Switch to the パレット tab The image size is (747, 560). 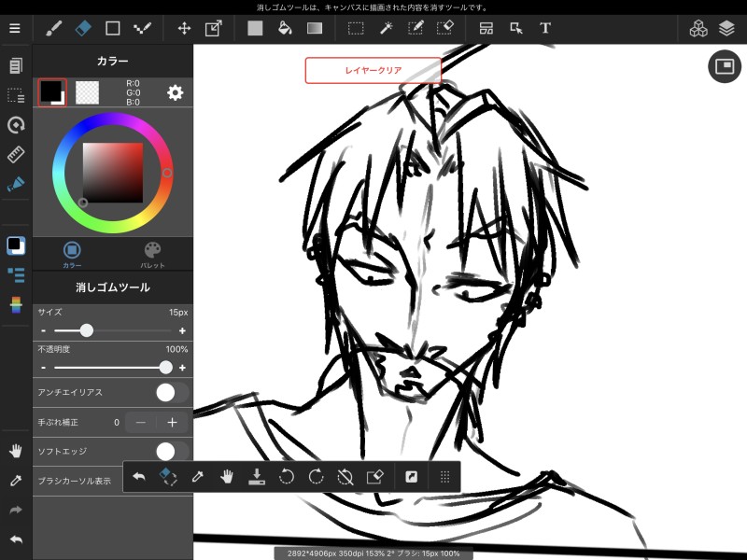coord(152,254)
